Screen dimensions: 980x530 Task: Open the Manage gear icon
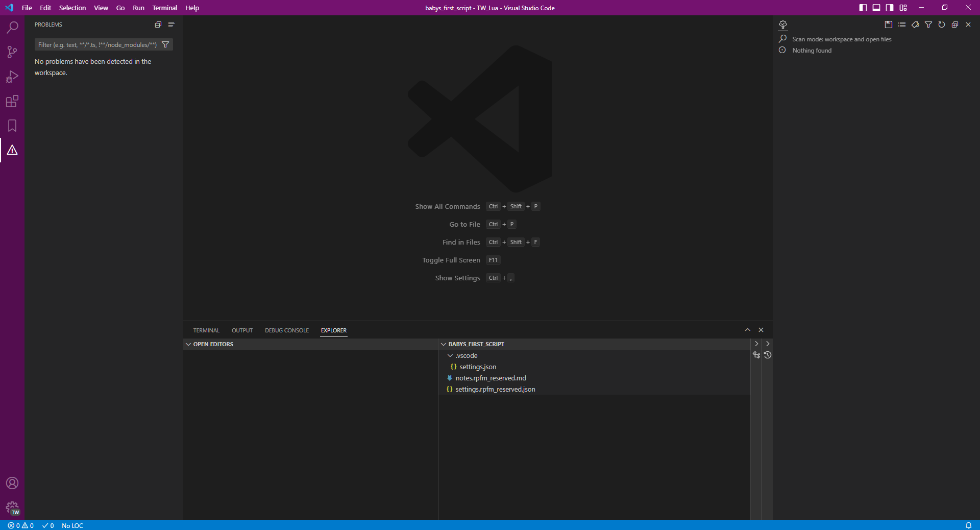(12, 508)
